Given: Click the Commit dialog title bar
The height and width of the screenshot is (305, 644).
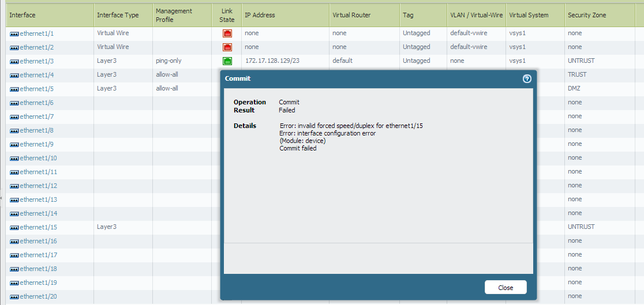Looking at the screenshot, I should tap(379, 79).
